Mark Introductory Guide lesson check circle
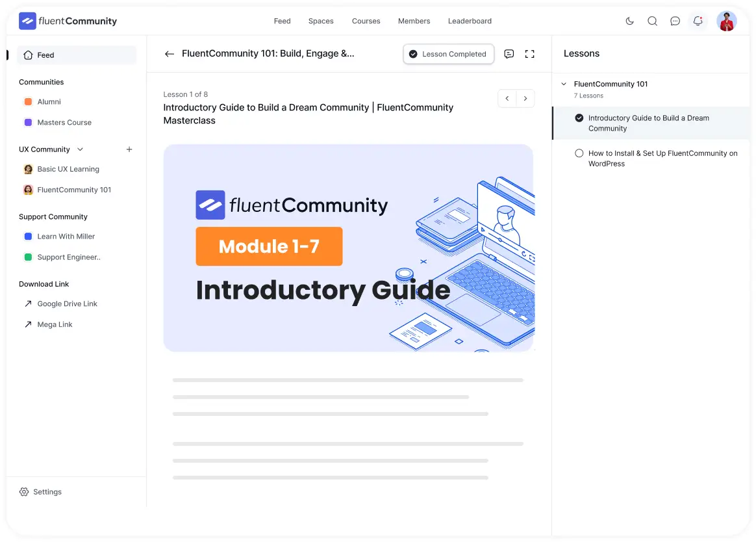 [579, 118]
